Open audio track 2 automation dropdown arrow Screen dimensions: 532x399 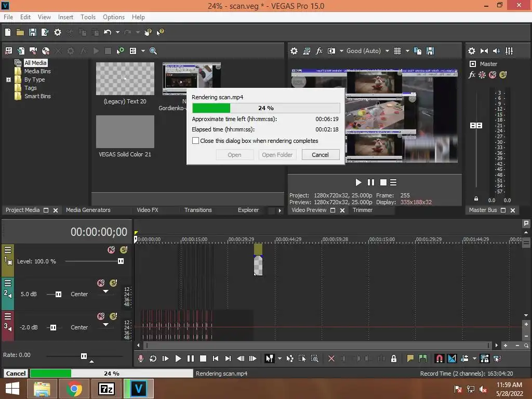[106, 291]
